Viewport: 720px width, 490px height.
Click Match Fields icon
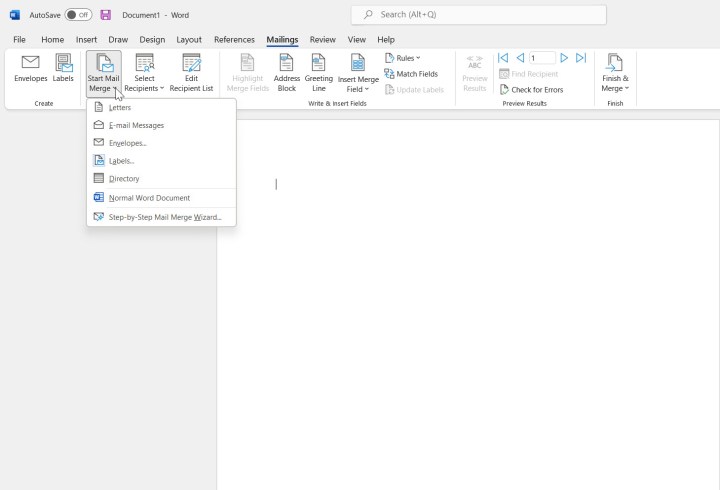point(390,74)
